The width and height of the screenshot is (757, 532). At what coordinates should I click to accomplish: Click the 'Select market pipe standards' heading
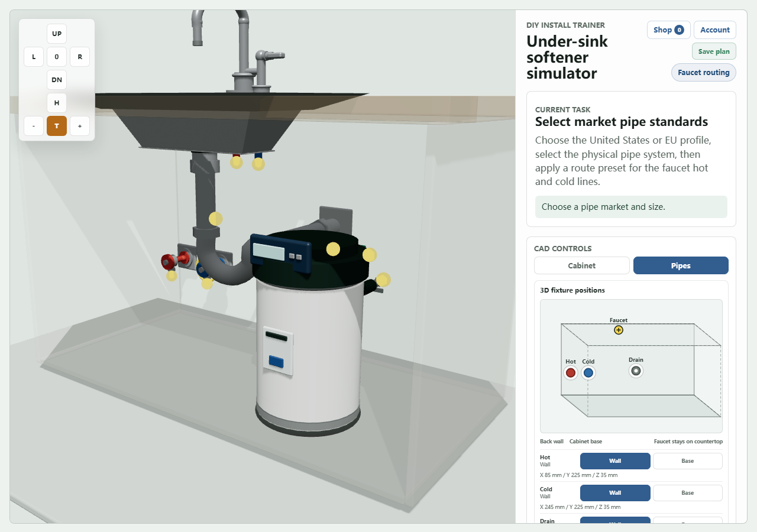tap(622, 122)
